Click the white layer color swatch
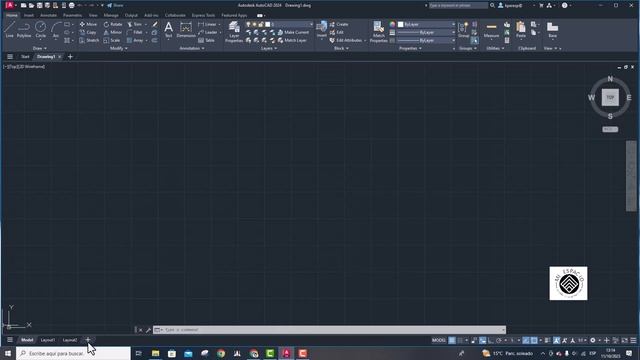 coord(268,24)
